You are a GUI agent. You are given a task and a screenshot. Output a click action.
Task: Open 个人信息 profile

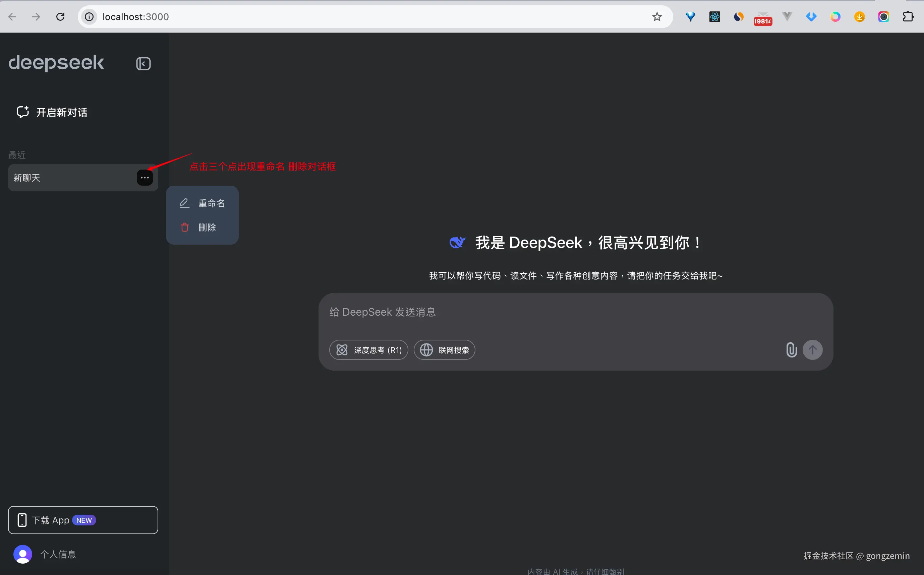click(x=45, y=554)
